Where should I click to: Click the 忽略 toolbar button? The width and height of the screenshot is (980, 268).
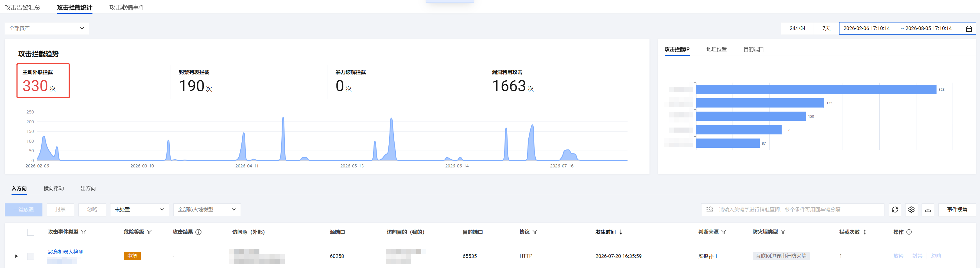point(92,210)
